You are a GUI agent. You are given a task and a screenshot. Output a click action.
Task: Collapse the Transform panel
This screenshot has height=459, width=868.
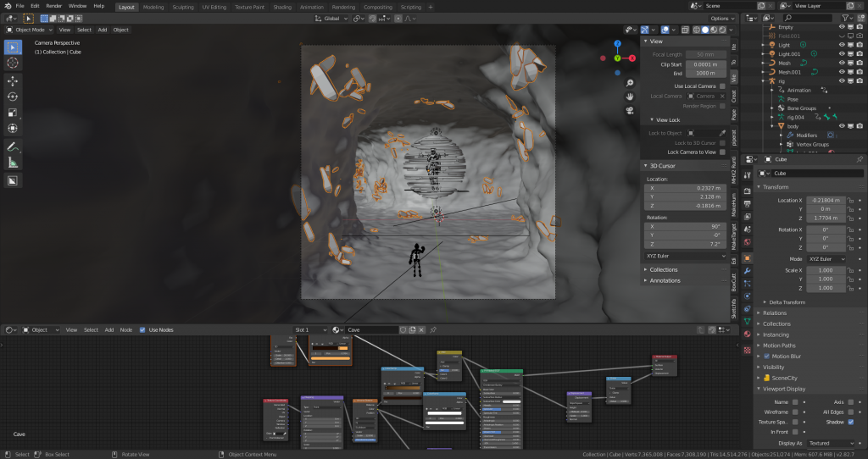(x=776, y=187)
